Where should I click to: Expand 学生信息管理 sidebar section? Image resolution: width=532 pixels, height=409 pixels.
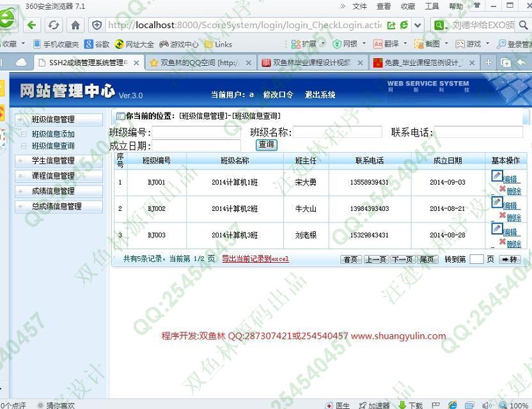pyautogui.click(x=59, y=161)
